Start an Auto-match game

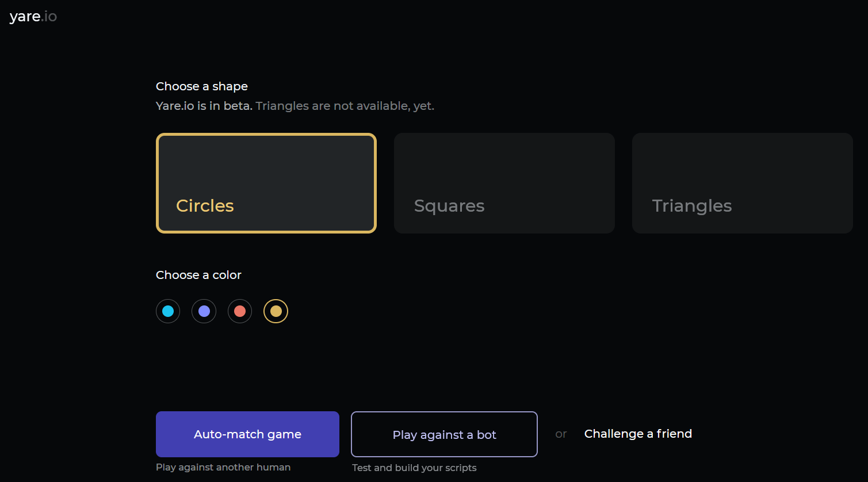pyautogui.click(x=247, y=434)
